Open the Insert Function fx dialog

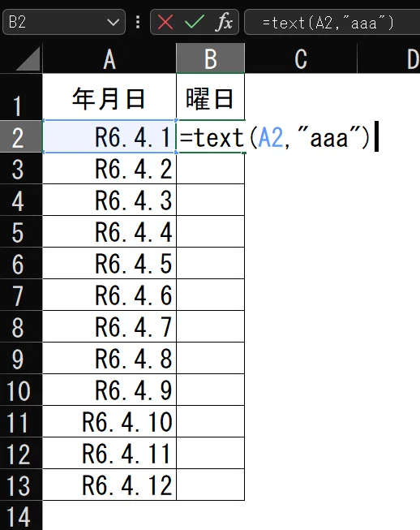click(224, 22)
